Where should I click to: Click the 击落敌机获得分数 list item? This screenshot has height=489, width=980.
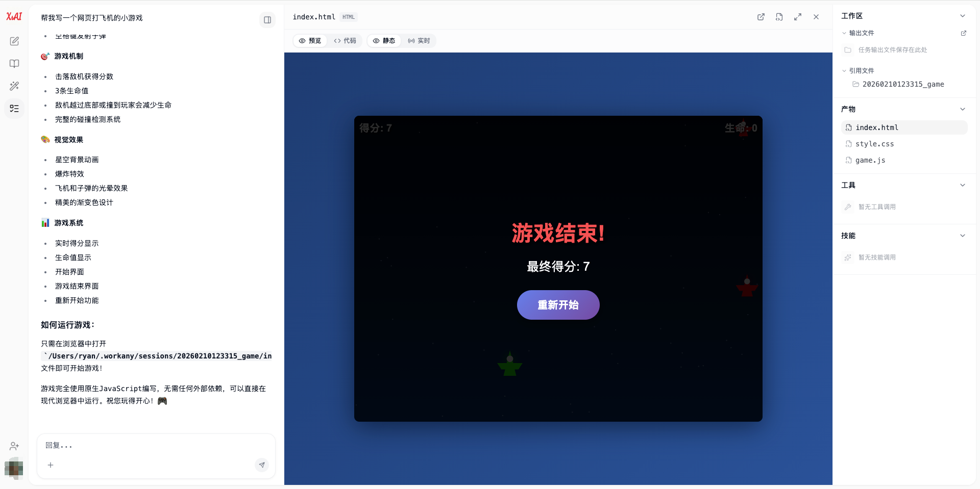(84, 76)
